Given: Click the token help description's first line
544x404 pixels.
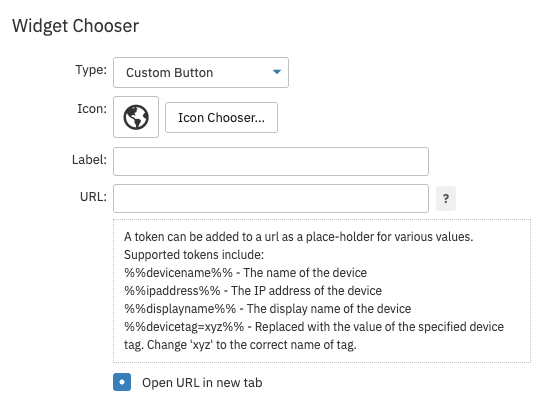Looking at the screenshot, I should pyautogui.click(x=299, y=237).
